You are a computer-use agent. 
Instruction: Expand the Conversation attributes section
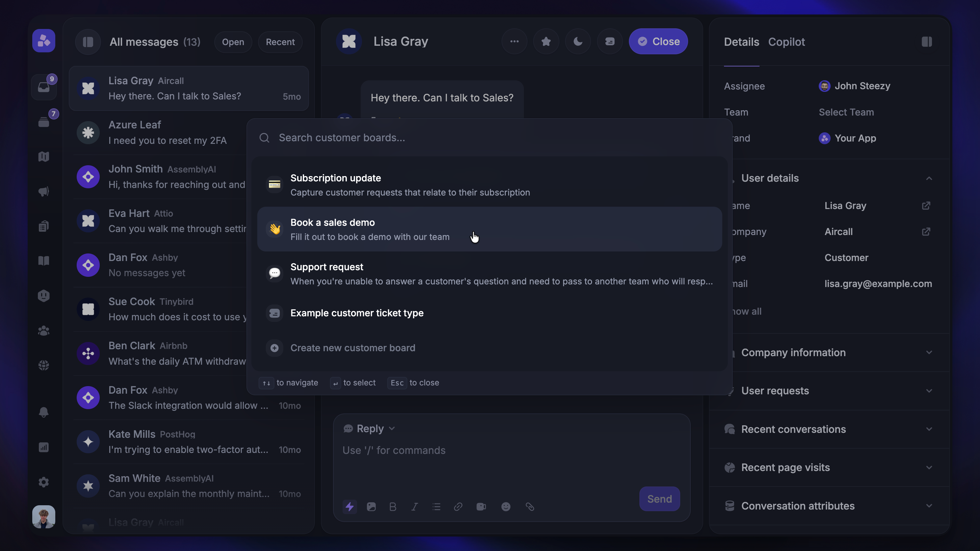click(829, 506)
